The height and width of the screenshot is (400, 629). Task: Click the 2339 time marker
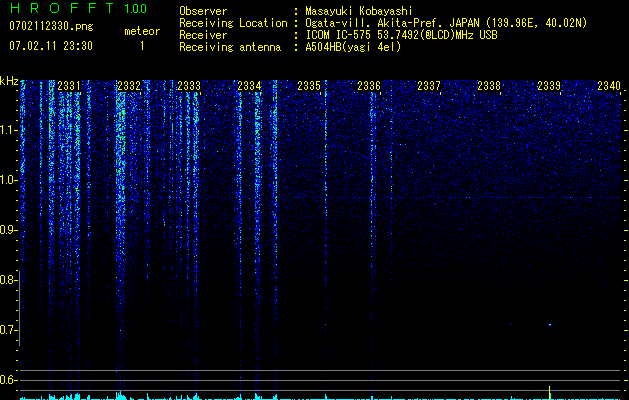[549, 86]
